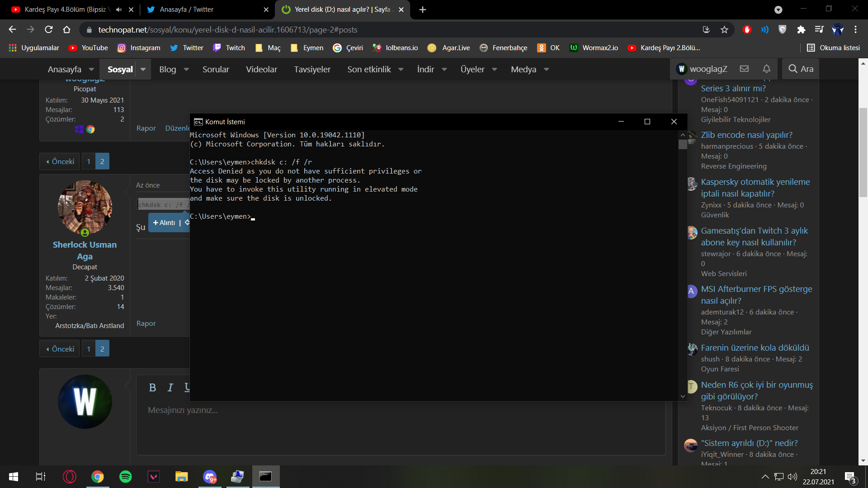Open the Videolar menu item
Image resolution: width=868 pixels, height=488 pixels.
pyautogui.click(x=261, y=70)
